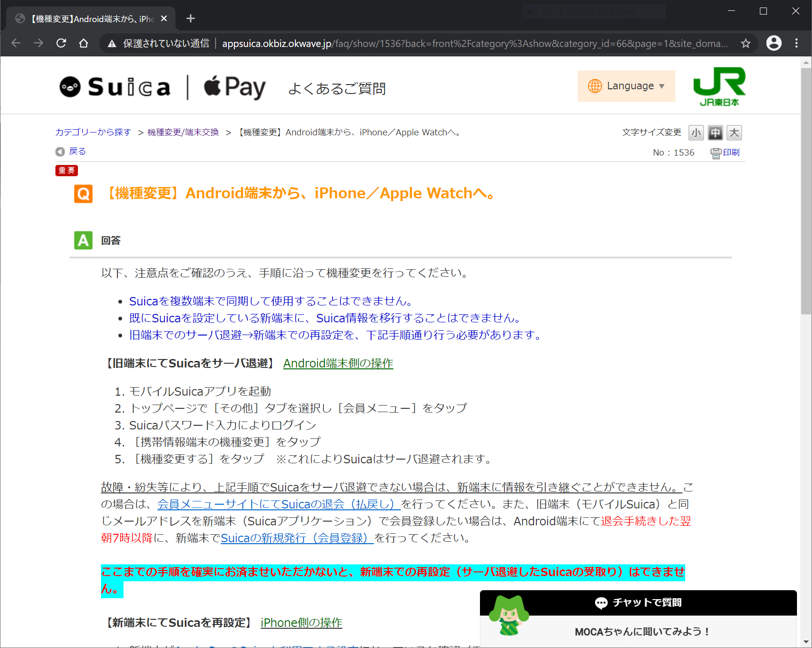Click the orange Q question icon
Screen dimensions: 812x648
tap(83, 194)
